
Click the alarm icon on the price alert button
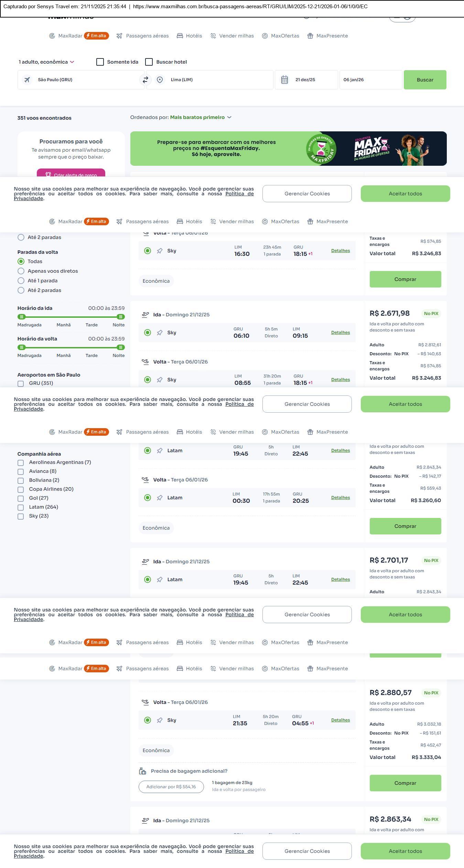tap(48, 174)
